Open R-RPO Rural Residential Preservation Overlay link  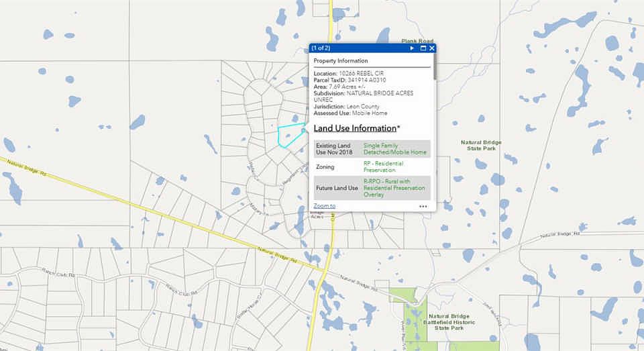click(x=394, y=188)
